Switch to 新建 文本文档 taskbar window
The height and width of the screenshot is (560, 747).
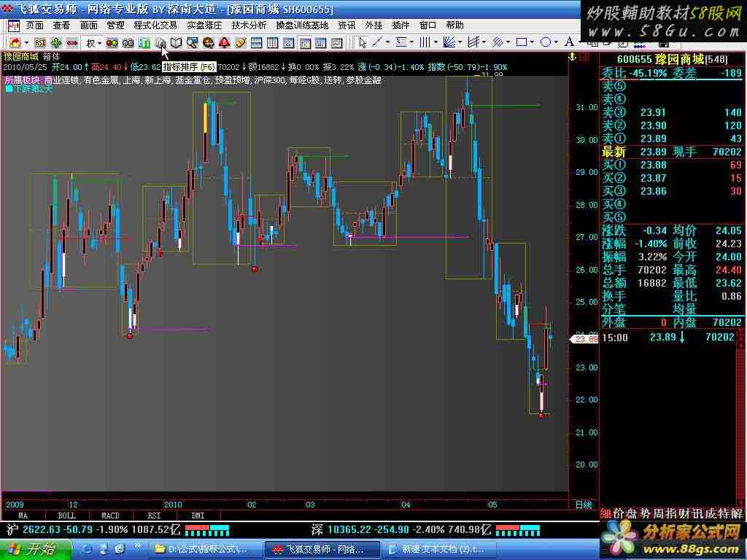point(439,550)
